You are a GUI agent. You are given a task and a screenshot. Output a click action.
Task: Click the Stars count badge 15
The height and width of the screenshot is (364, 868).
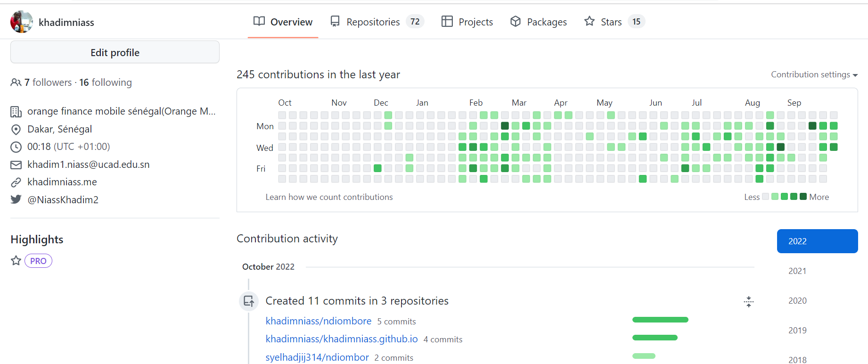point(637,22)
